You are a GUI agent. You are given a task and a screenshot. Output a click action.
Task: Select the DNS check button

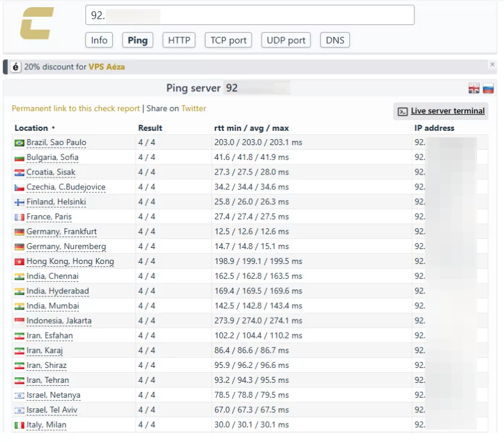coord(335,40)
